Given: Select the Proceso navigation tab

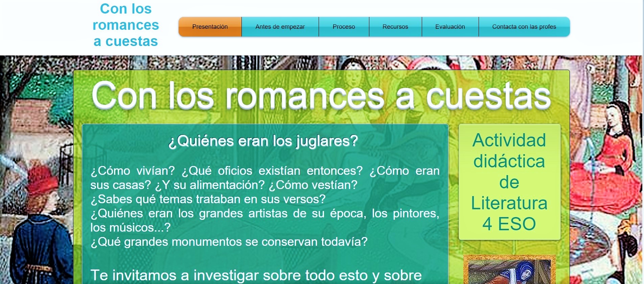Looking at the screenshot, I should [x=344, y=27].
